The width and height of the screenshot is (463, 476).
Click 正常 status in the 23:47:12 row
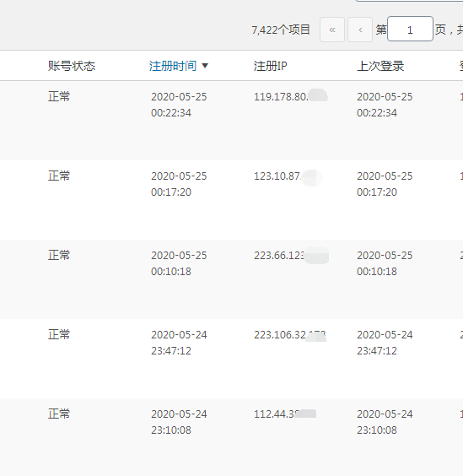59,334
